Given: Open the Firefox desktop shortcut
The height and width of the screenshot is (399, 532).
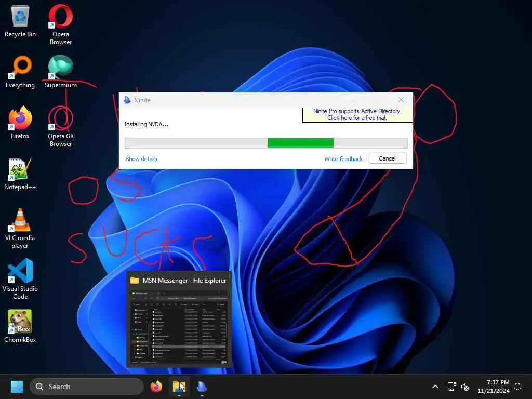Looking at the screenshot, I should (20, 123).
